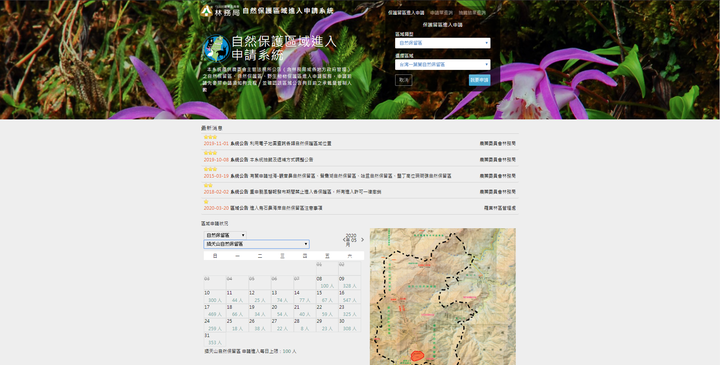Click the blue 我要申請 apply button
This screenshot has width=720, height=365.
[479, 80]
